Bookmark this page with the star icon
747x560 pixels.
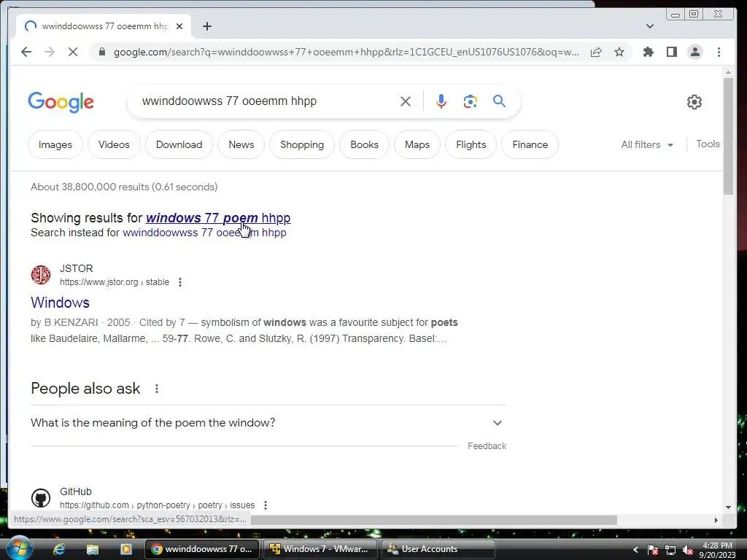pos(619,52)
